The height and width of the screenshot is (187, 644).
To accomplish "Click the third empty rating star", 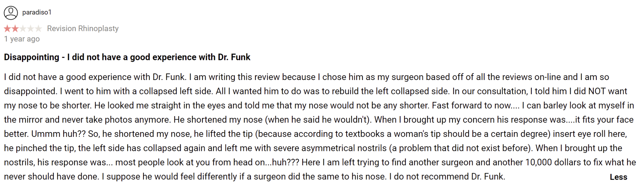I will click(23, 29).
